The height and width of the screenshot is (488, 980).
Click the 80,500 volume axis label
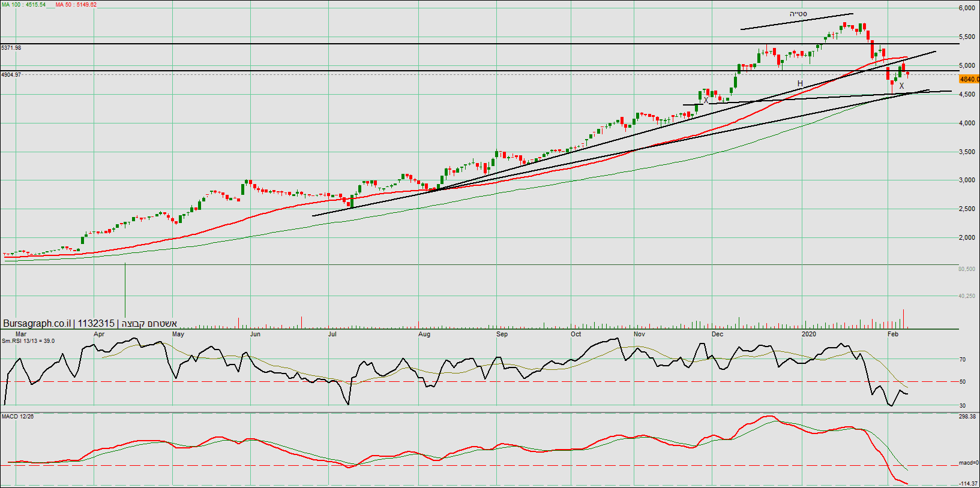click(966, 269)
